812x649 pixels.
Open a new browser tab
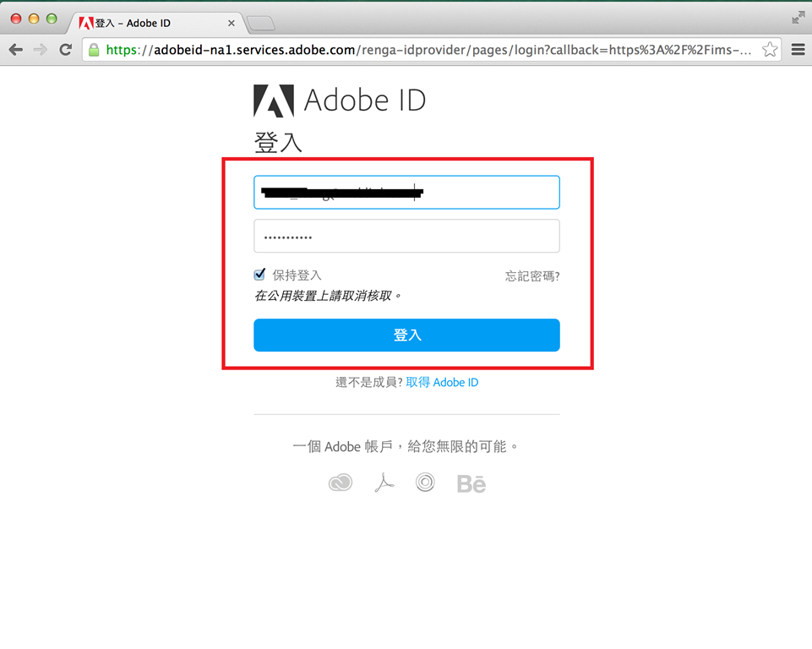pyautogui.click(x=261, y=24)
